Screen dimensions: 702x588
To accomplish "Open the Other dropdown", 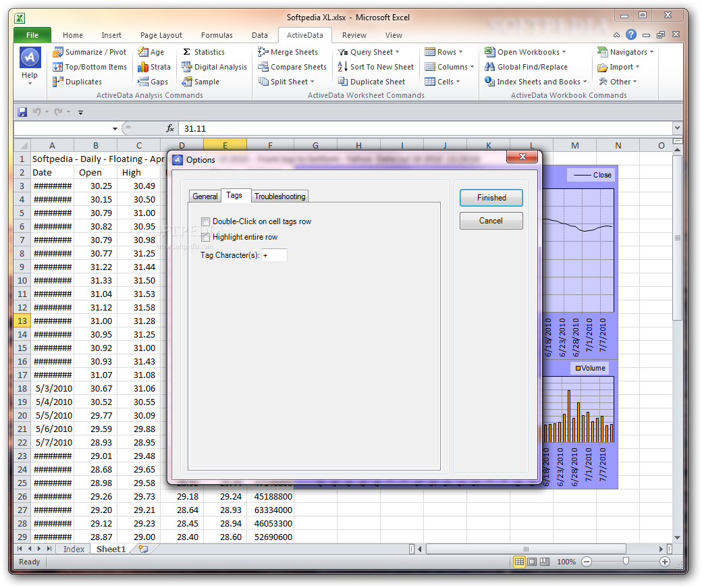I will pyautogui.click(x=635, y=82).
